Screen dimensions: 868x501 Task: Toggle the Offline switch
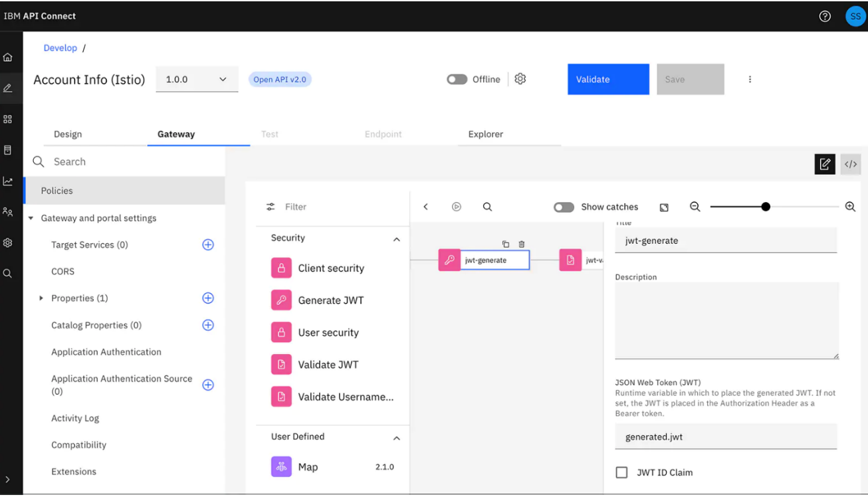point(457,79)
